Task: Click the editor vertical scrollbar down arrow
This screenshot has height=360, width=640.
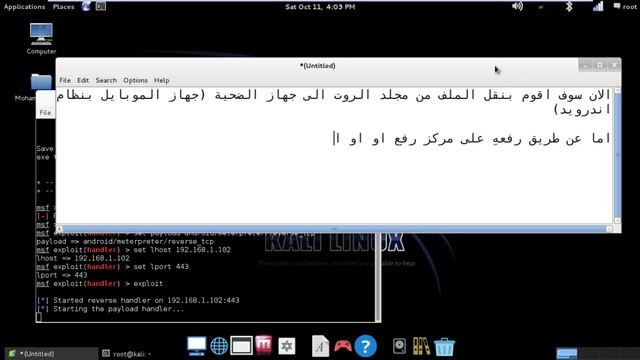Action: (618, 220)
